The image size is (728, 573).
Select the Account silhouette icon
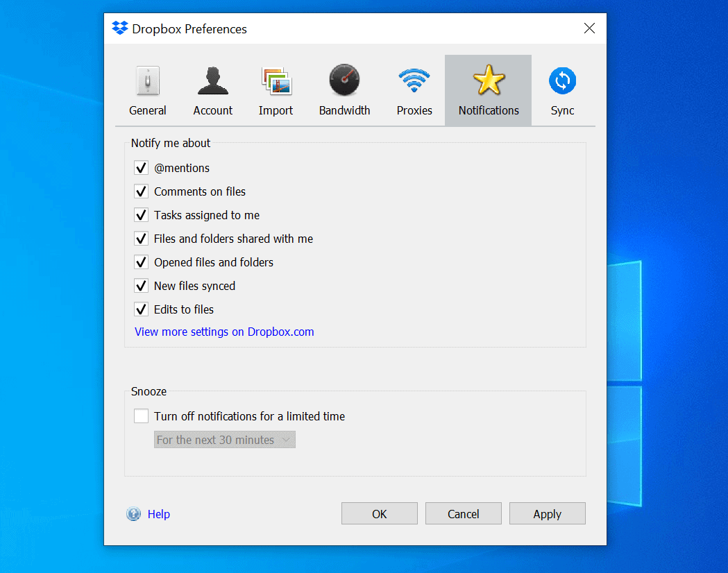tap(212, 80)
